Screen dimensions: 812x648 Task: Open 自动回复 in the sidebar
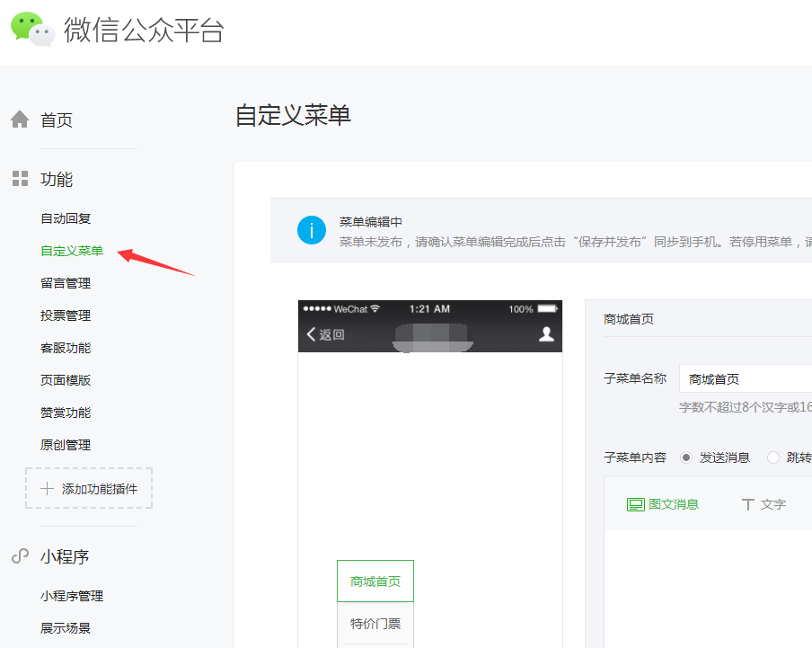tap(66, 218)
